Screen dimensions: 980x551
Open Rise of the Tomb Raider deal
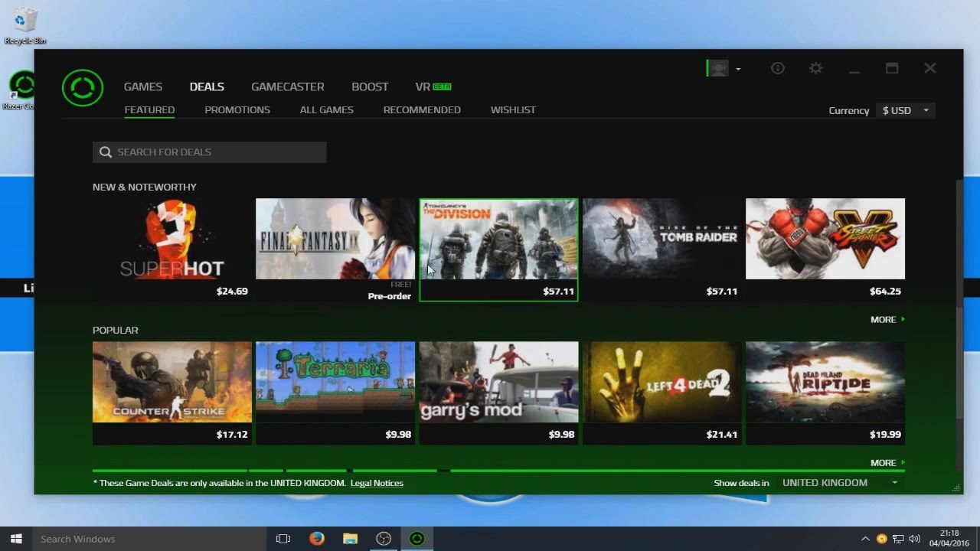tap(662, 249)
